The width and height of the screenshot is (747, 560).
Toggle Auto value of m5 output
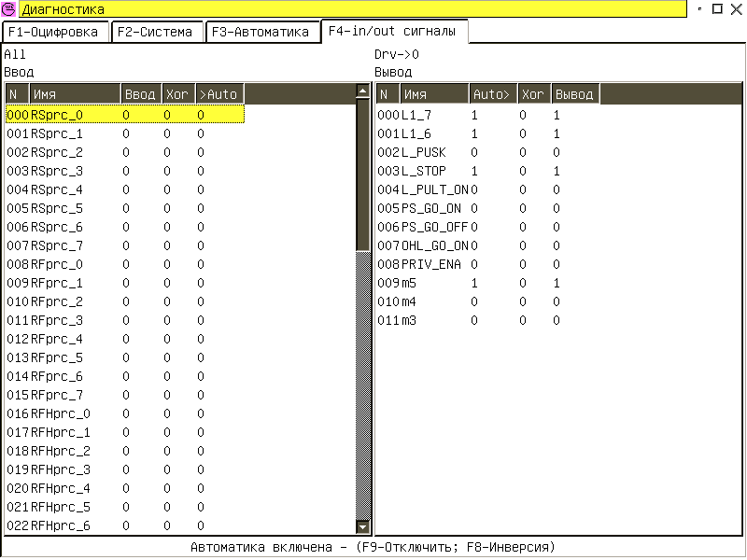pyautogui.click(x=474, y=283)
